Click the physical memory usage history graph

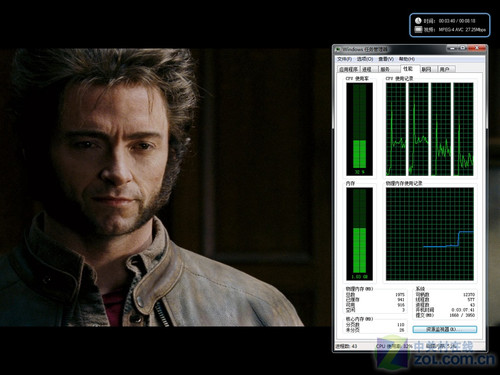430,234
